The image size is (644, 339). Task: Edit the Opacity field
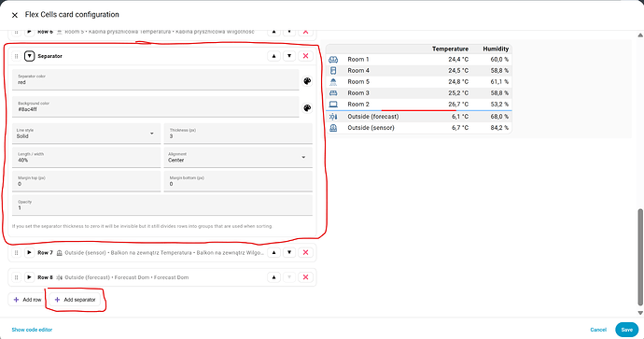(162, 205)
